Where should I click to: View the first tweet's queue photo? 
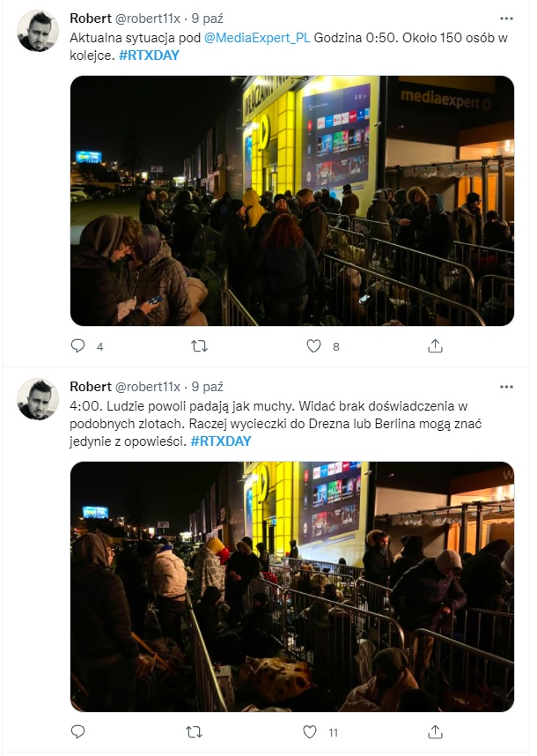pyautogui.click(x=292, y=201)
